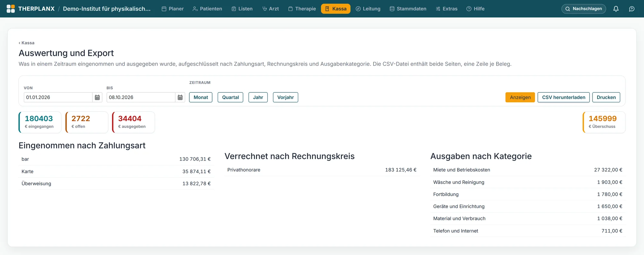The width and height of the screenshot is (644, 255).
Task: Click the Demo-Institut name in header
Action: (x=107, y=9)
